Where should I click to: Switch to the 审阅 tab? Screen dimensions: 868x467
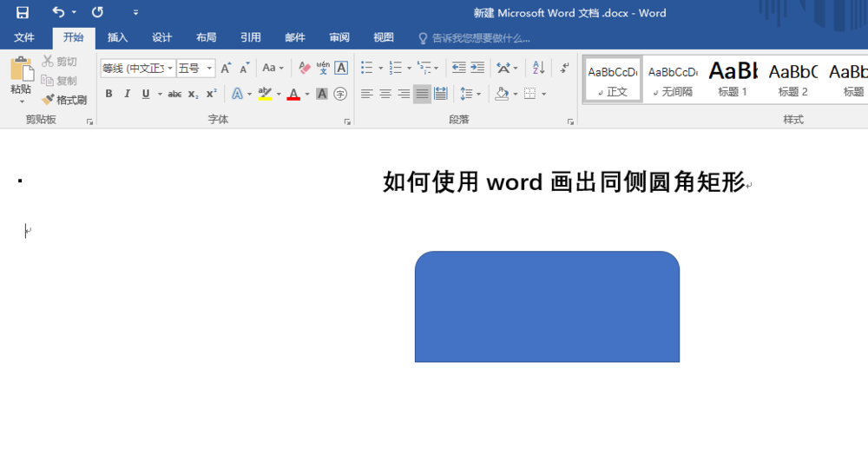tap(339, 37)
